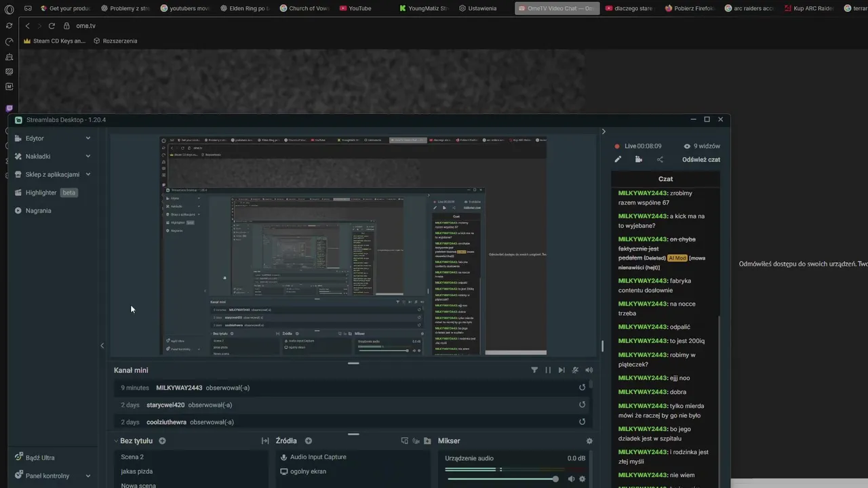This screenshot has height=488, width=868.
Task: Click the eye icon next to 9 widzów
Action: click(x=687, y=146)
